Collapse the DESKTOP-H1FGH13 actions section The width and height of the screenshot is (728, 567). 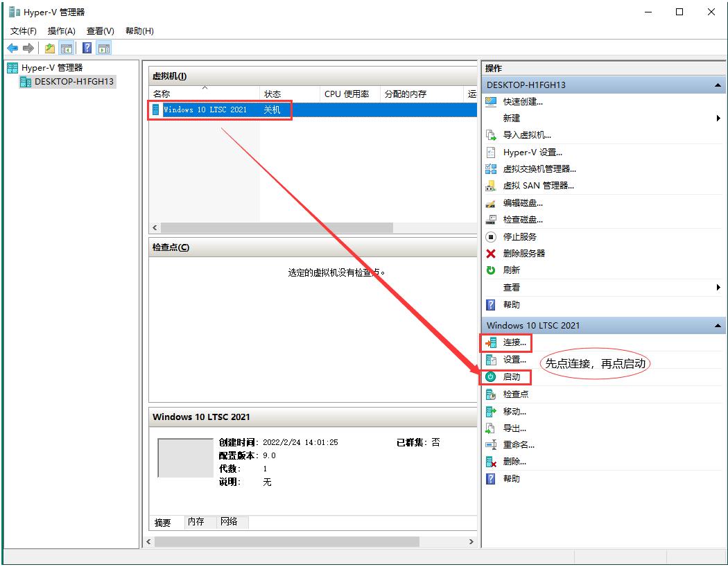pos(718,85)
